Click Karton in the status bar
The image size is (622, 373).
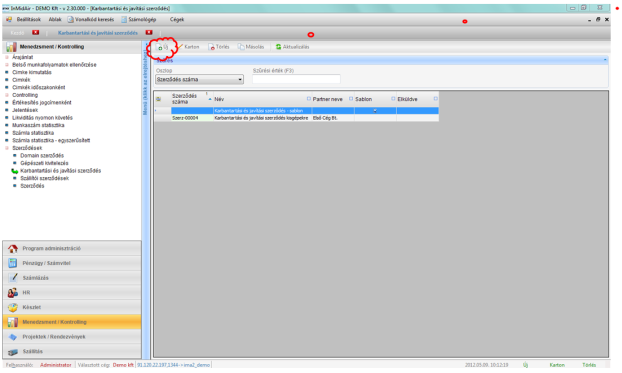point(557,365)
